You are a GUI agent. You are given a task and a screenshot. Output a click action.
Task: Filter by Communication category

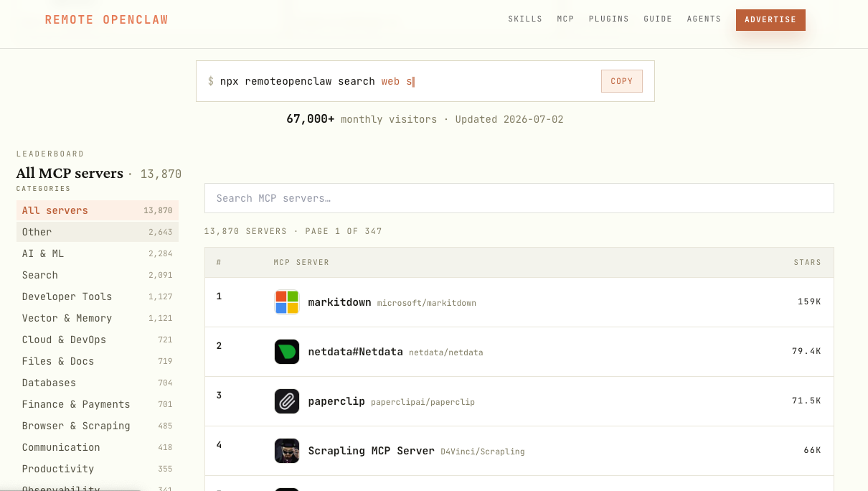[98, 447]
